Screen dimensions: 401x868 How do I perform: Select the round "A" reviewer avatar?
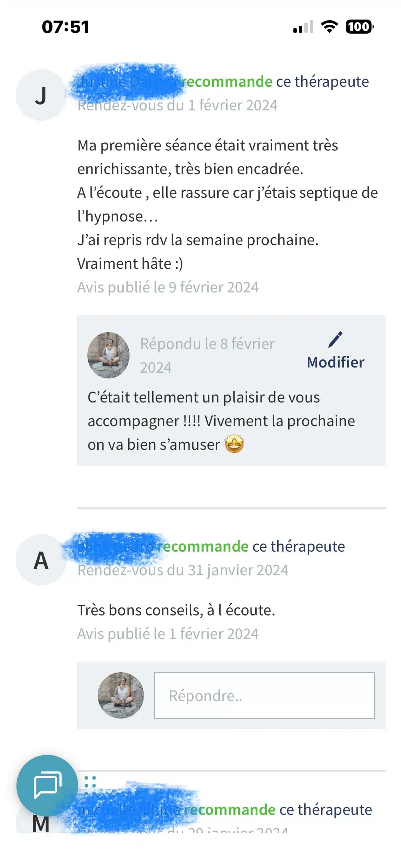tap(41, 560)
